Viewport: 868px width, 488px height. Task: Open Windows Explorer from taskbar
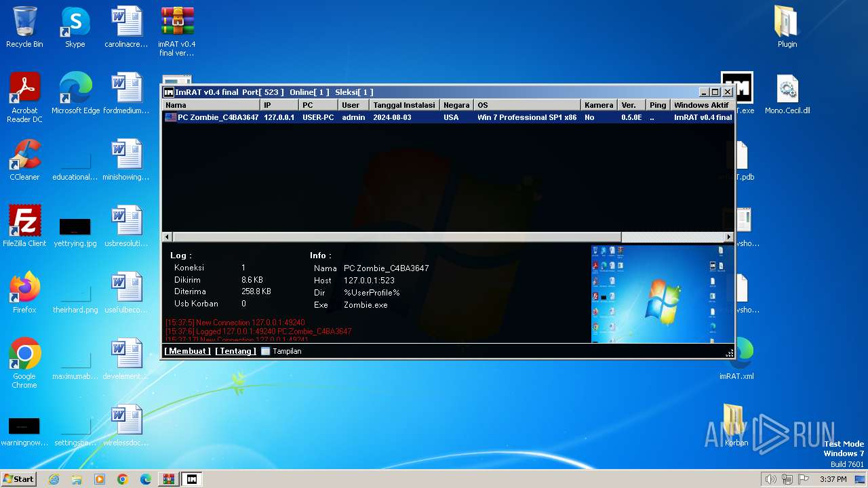(x=77, y=479)
